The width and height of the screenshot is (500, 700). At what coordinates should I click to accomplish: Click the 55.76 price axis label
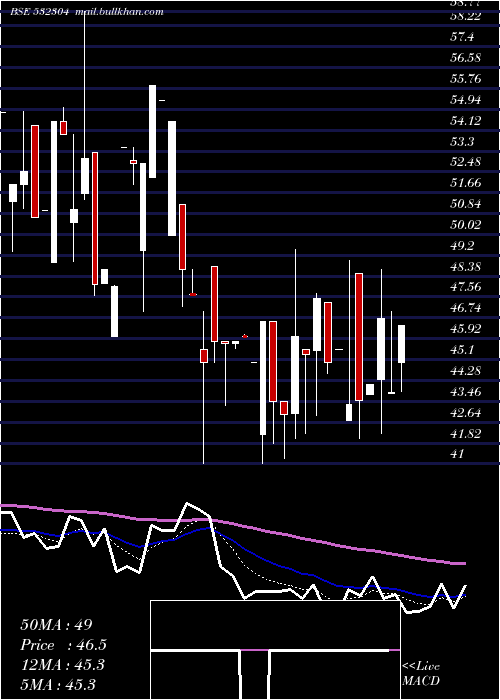pos(466,79)
